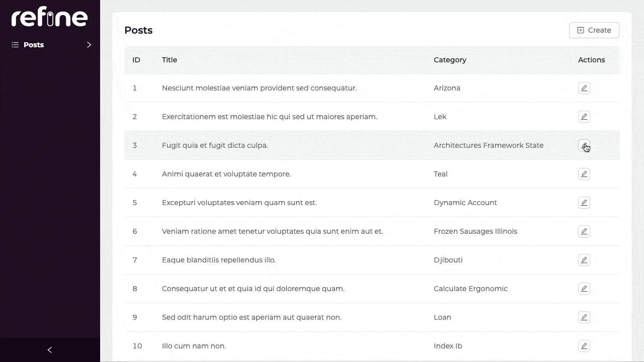Collapse the sidebar with bottom arrow
644x362 pixels.
tap(50, 350)
